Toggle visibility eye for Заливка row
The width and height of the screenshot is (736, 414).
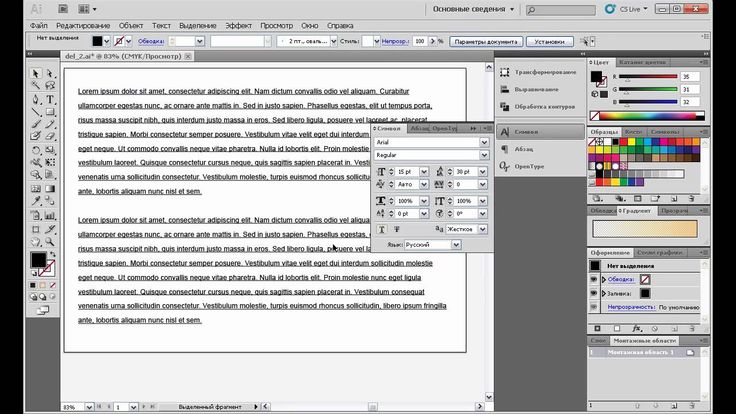[594, 293]
